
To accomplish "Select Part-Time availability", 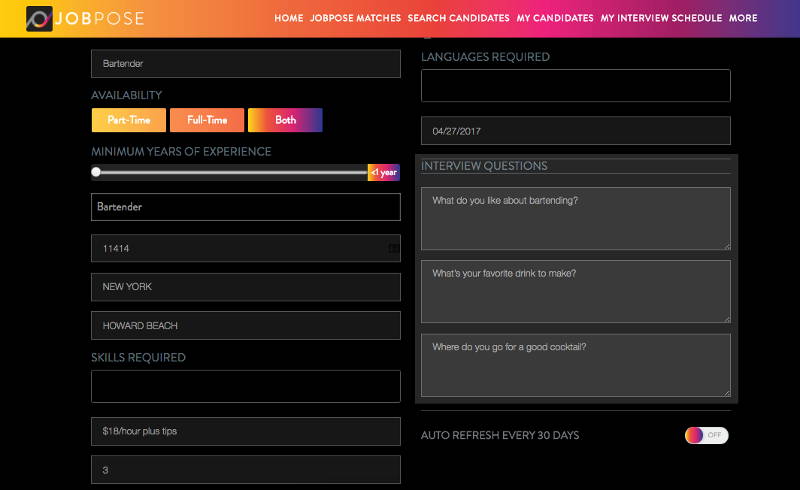I will (129, 120).
